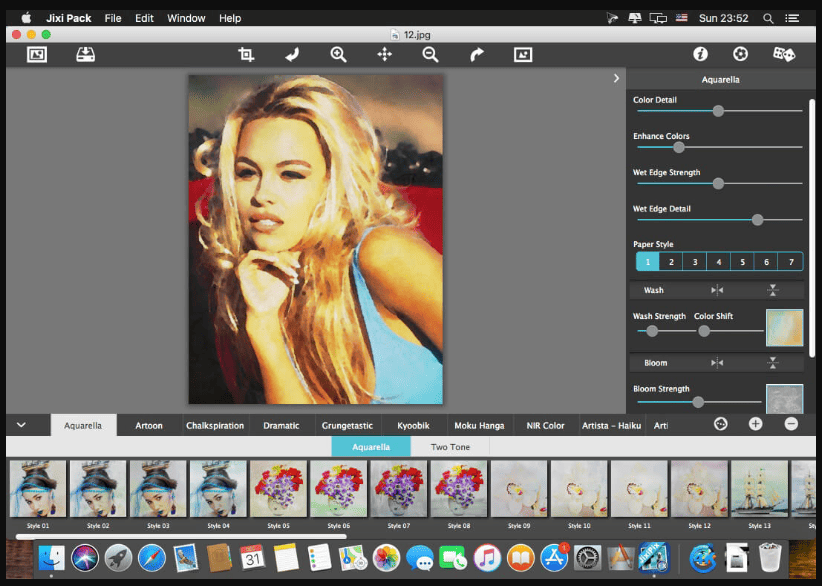The image size is (822, 586).
Task: Open iTunes music icon in dock
Action: [487, 558]
